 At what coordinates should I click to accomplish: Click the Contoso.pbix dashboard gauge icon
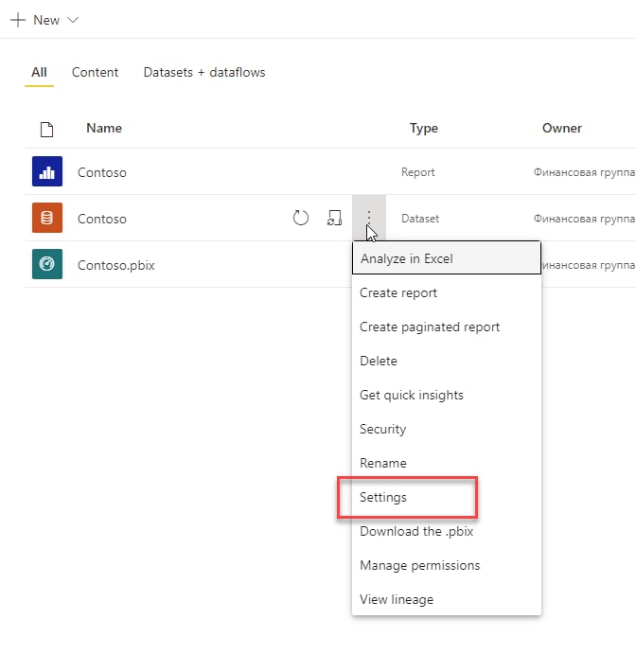coord(47,264)
